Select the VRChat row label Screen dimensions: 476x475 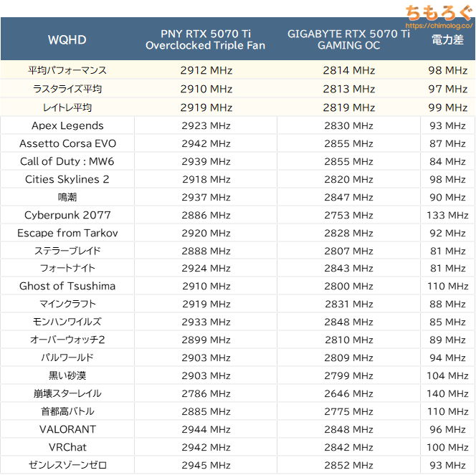click(67, 447)
